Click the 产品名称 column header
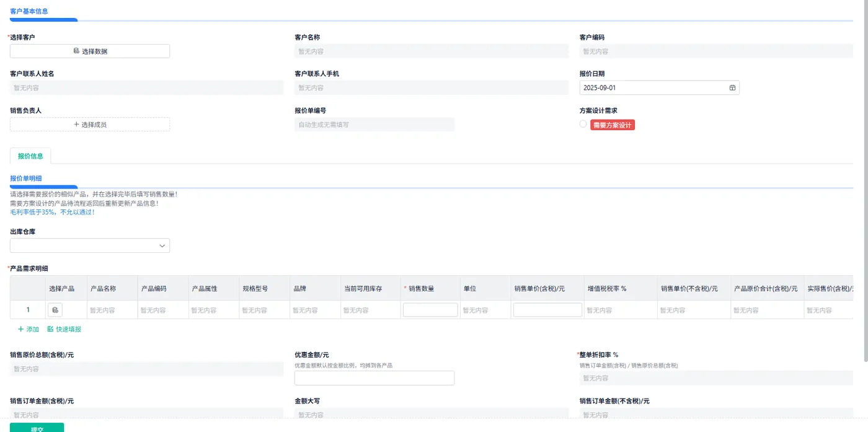Screen dimensions: 868x432 point(112,289)
